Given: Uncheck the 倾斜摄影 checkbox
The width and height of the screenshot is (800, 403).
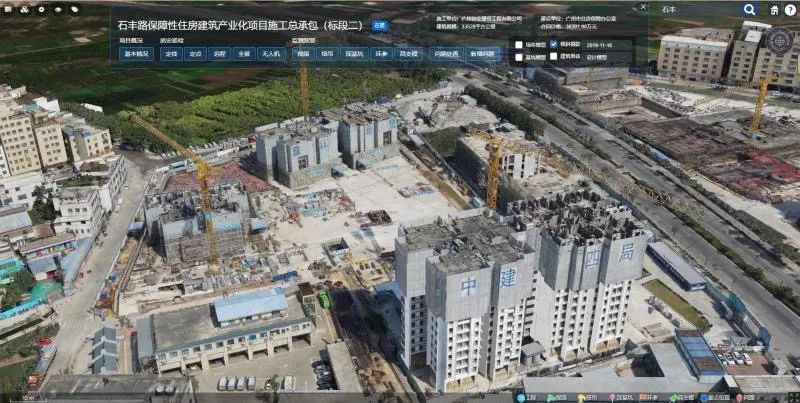Looking at the screenshot, I should (x=553, y=44).
